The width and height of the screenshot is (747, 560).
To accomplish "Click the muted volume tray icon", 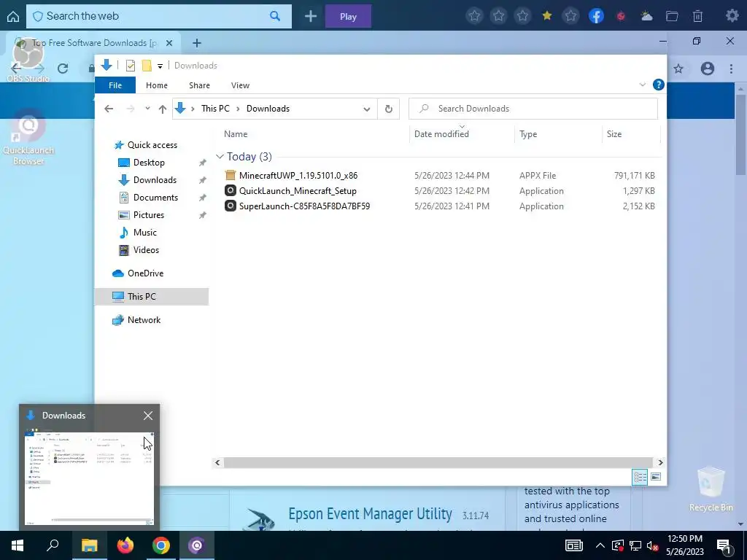I will point(652,545).
